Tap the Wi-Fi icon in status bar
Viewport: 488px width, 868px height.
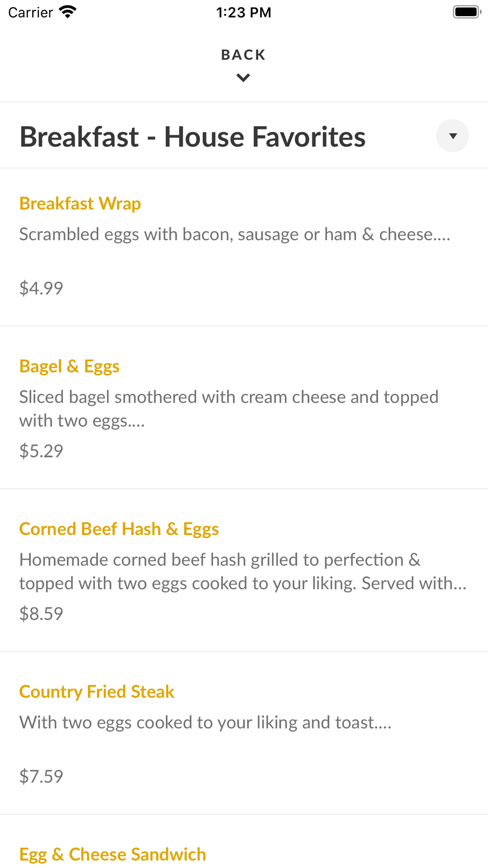[68, 12]
